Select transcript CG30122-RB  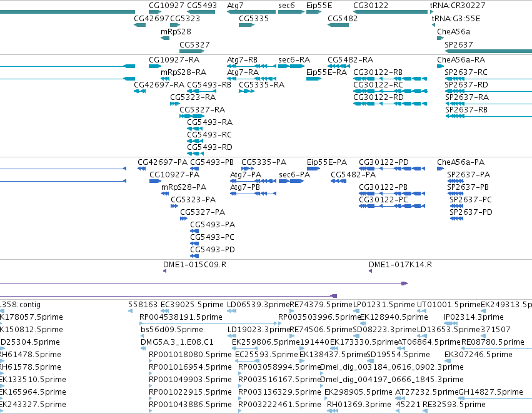coord(378,72)
